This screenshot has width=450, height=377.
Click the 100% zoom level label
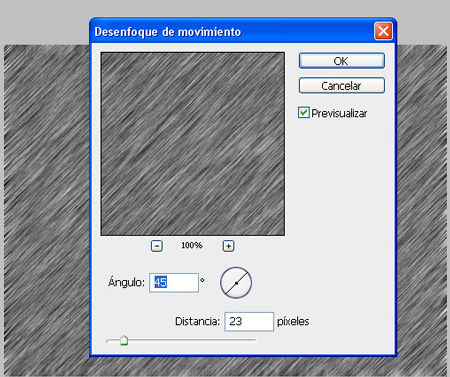pos(192,246)
